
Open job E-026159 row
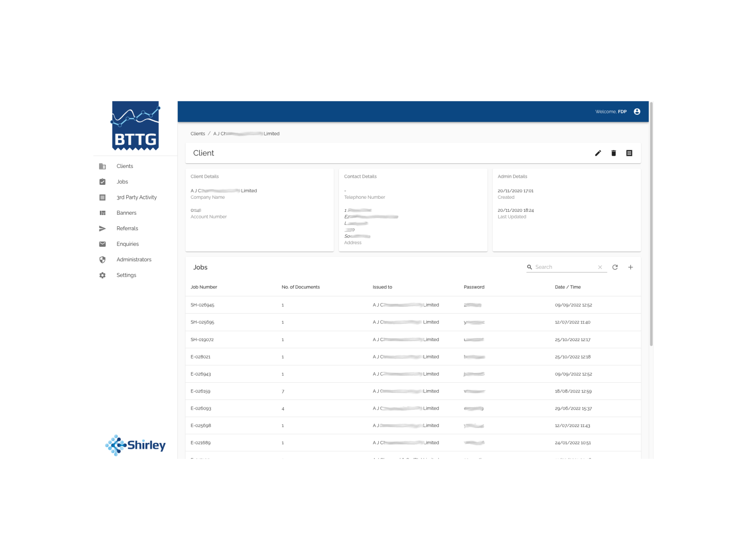tap(413, 392)
